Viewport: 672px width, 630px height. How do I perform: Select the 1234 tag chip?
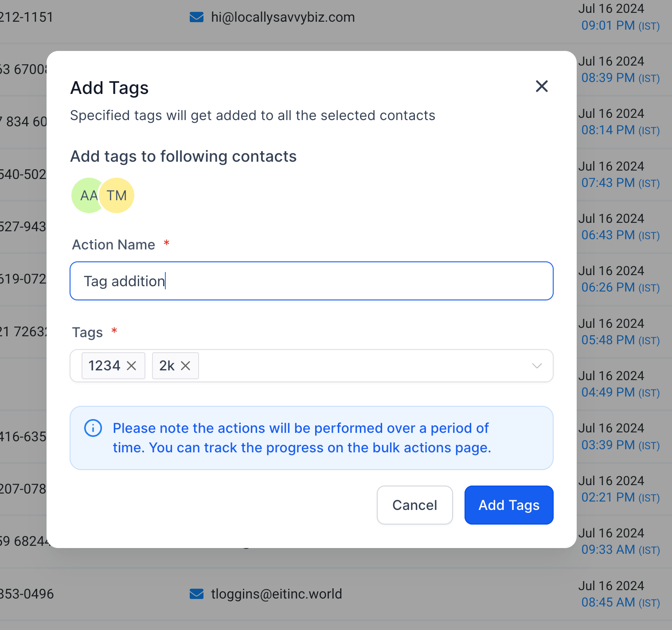tap(105, 366)
